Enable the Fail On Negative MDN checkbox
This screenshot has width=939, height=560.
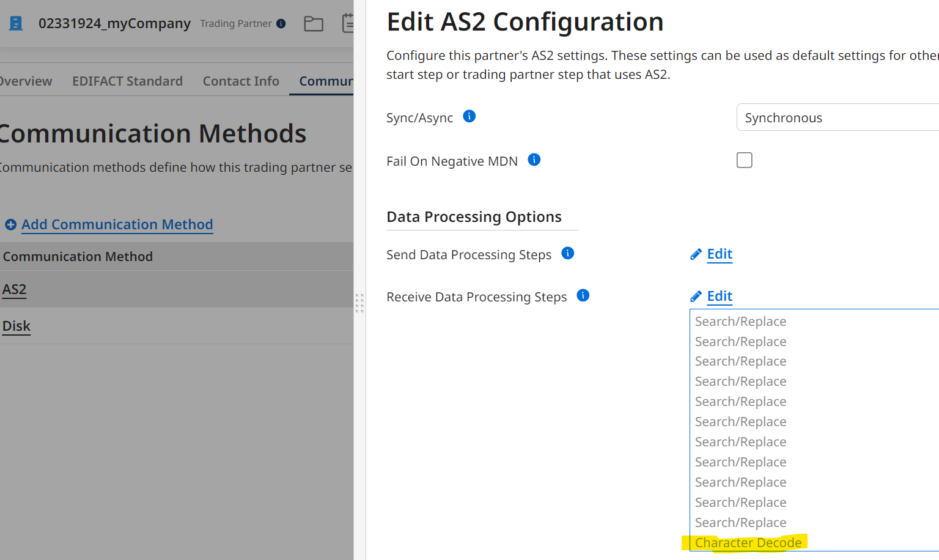point(744,160)
